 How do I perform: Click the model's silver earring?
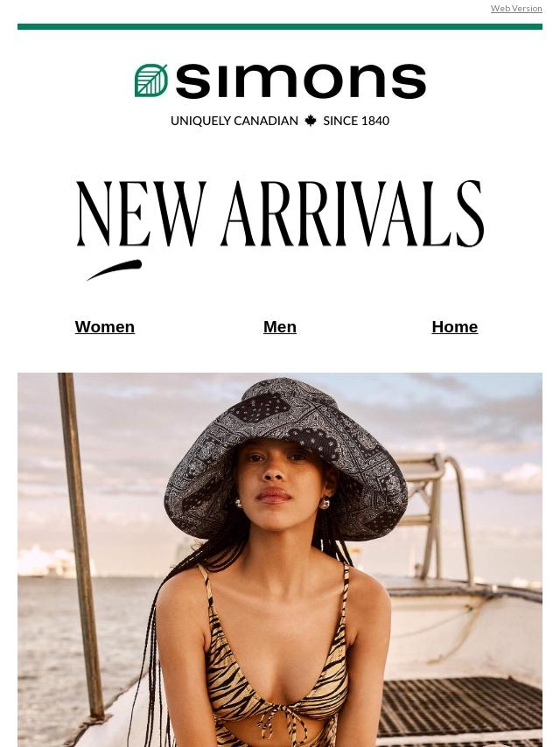coord(325,503)
